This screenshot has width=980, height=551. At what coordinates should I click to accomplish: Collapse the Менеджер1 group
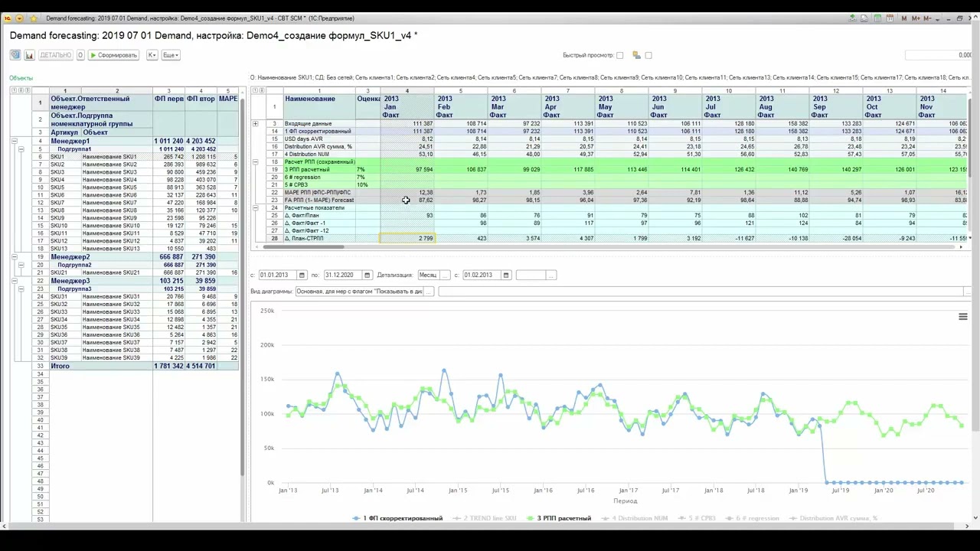tap(14, 142)
